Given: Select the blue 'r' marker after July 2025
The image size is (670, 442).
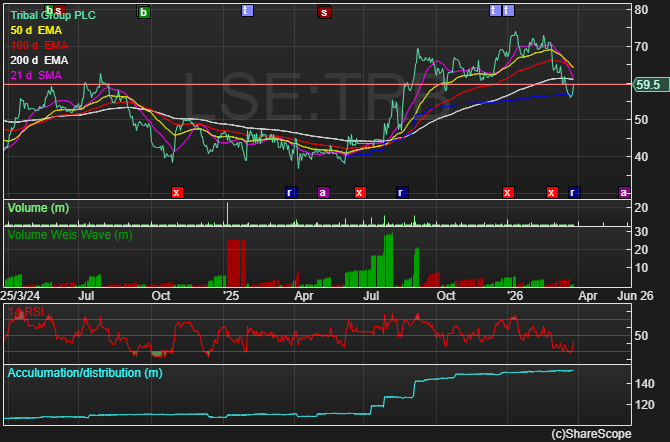Looking at the screenshot, I should pos(401,192).
